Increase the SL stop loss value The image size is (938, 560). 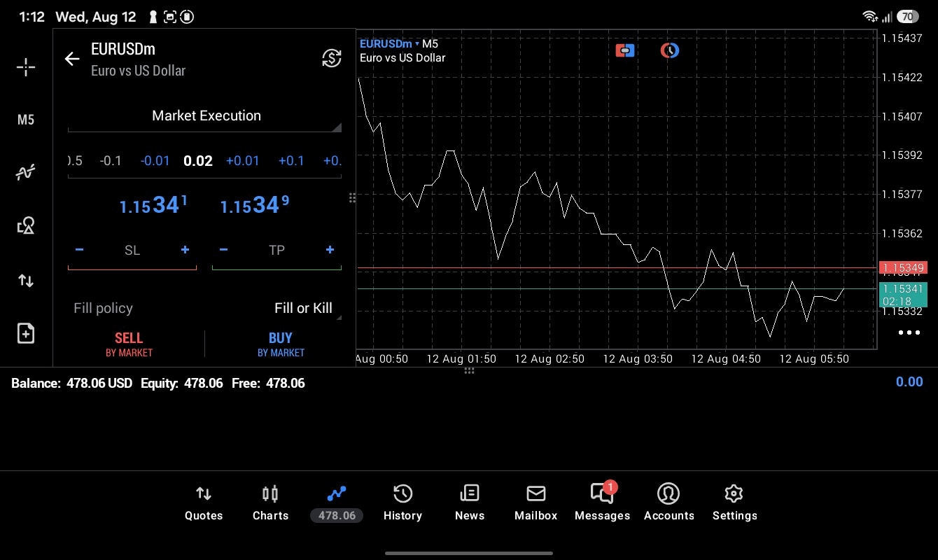click(x=185, y=250)
